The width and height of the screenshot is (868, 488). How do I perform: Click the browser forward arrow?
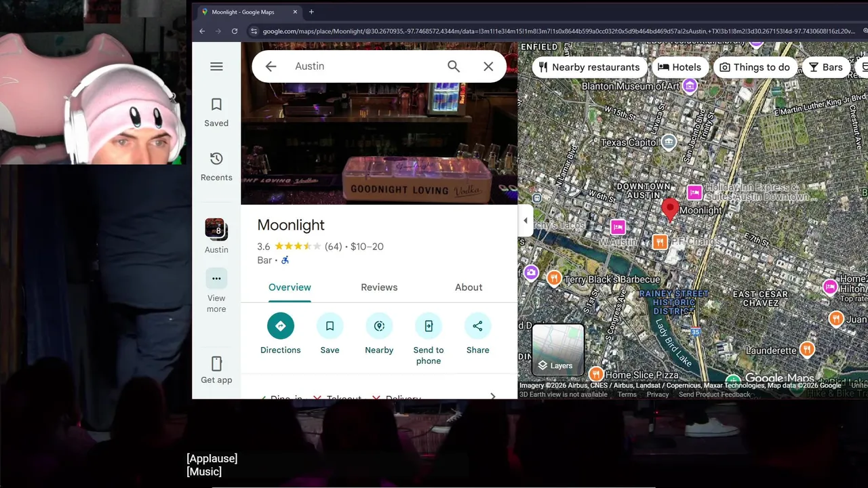[218, 31]
